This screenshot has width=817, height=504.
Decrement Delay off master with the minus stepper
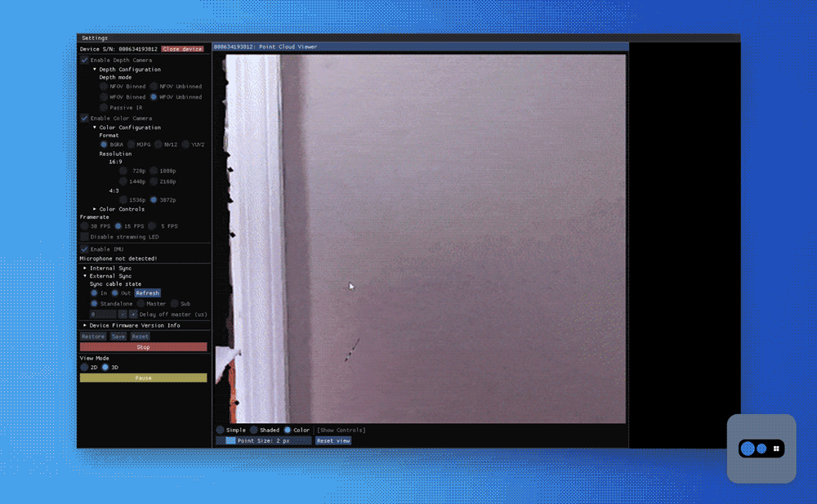(x=123, y=314)
